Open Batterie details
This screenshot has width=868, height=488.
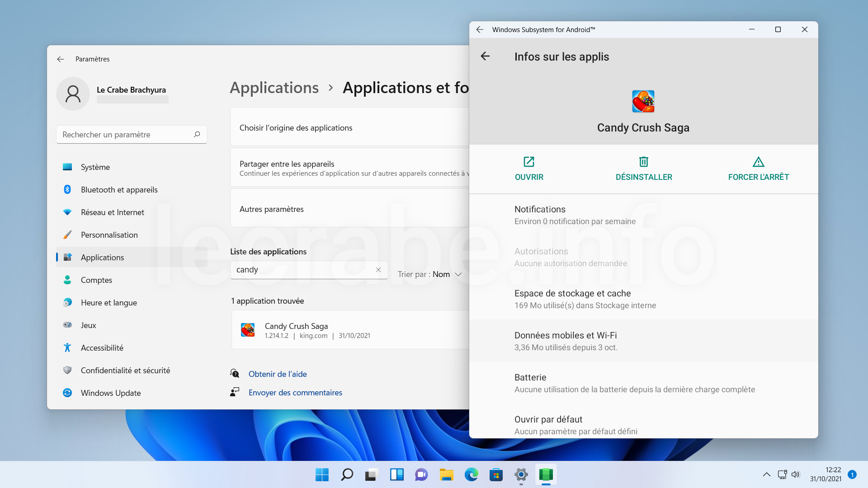pyautogui.click(x=644, y=383)
